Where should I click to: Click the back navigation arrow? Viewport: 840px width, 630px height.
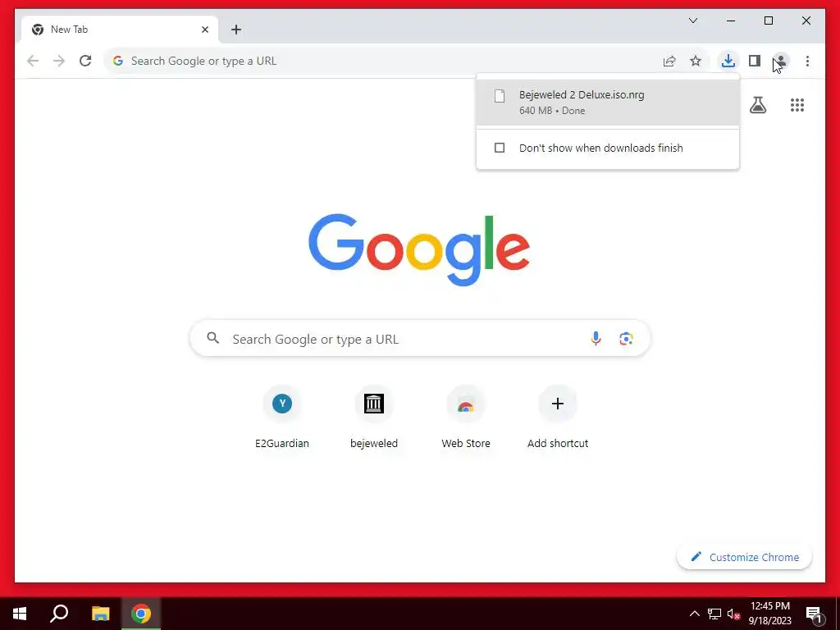33,61
